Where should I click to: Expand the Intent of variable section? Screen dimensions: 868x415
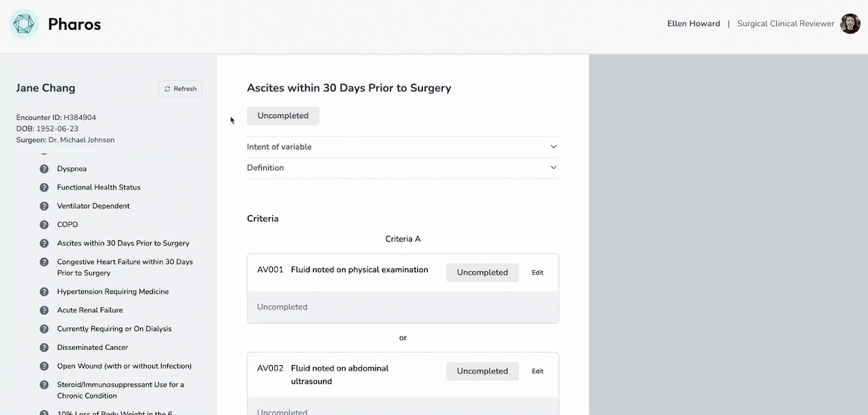(553, 147)
